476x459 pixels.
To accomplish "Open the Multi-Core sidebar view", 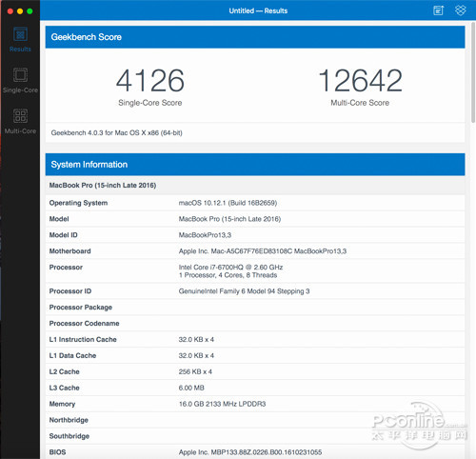I will pos(20,121).
